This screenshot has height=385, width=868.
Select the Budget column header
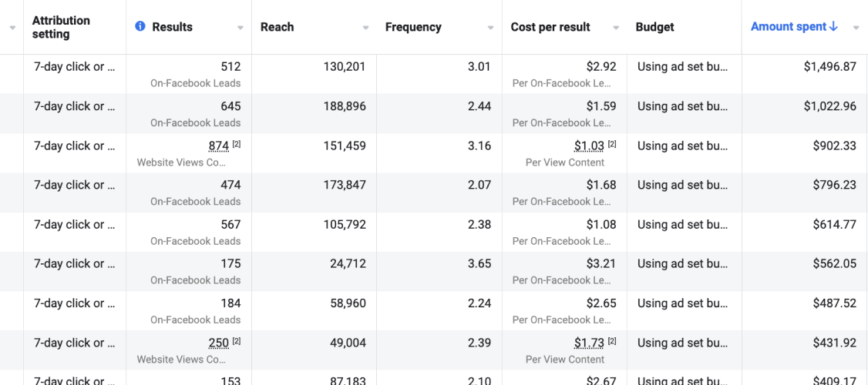[654, 27]
